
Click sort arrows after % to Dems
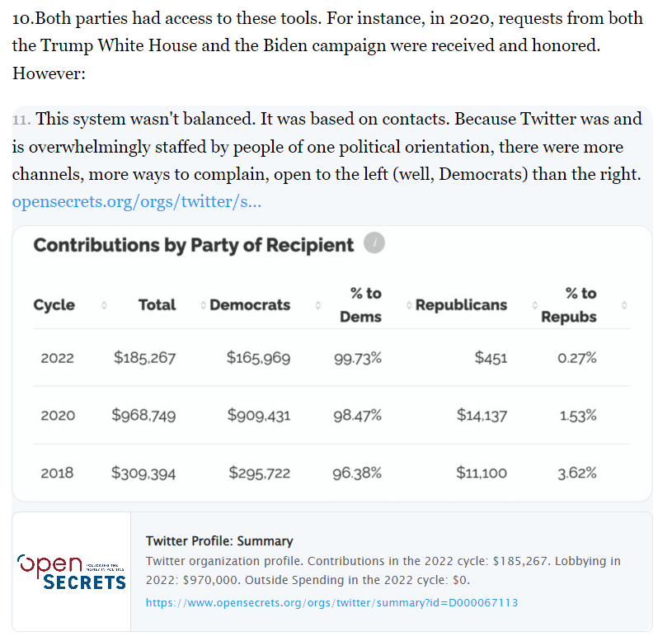409,305
